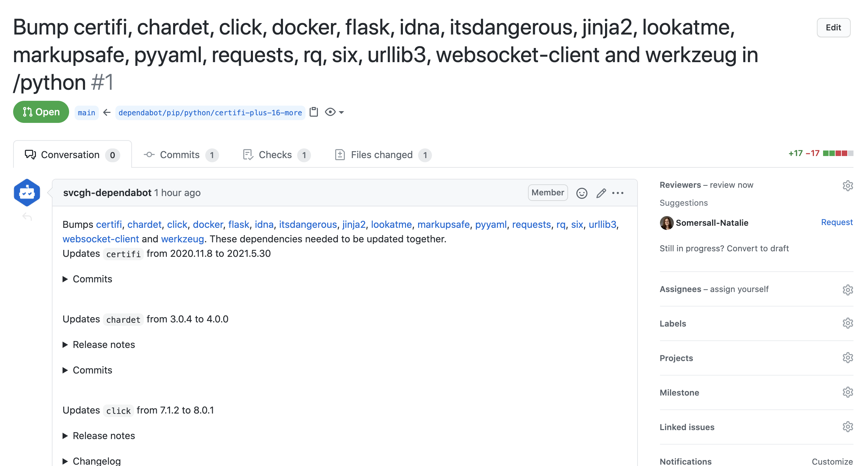The height and width of the screenshot is (466, 868).
Task: Edit comment using pencil icon
Action: pyautogui.click(x=601, y=193)
